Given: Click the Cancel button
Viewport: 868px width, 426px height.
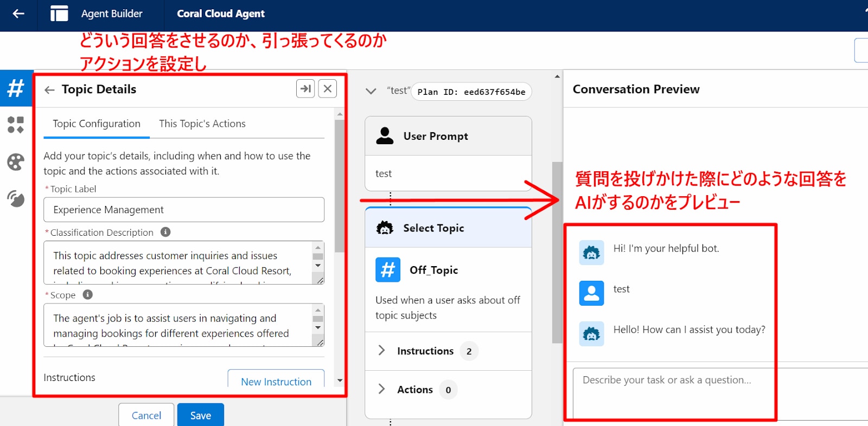Looking at the screenshot, I should pos(146,415).
